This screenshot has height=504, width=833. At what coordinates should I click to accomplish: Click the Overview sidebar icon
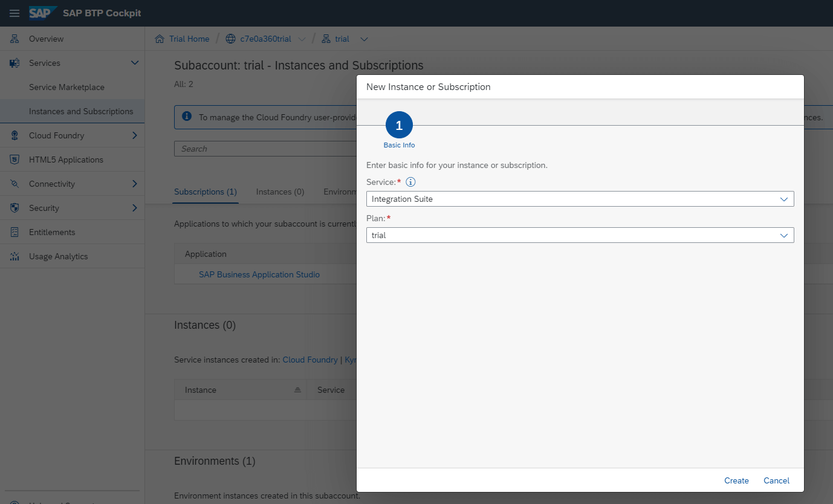point(15,39)
